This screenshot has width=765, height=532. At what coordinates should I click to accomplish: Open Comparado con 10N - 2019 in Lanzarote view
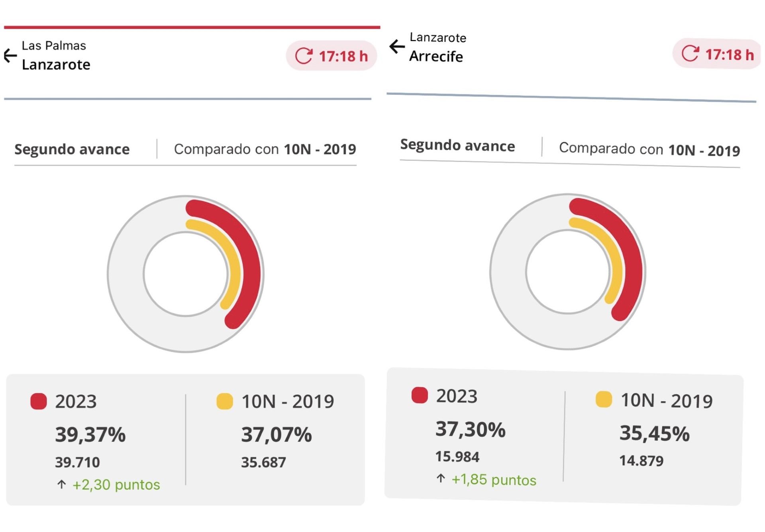tap(265, 149)
